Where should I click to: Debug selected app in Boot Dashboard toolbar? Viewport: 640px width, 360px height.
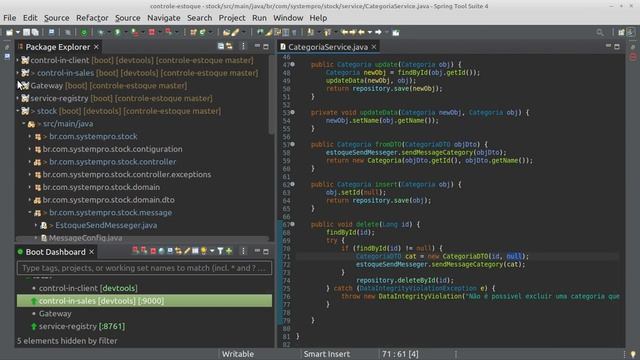click(144, 251)
